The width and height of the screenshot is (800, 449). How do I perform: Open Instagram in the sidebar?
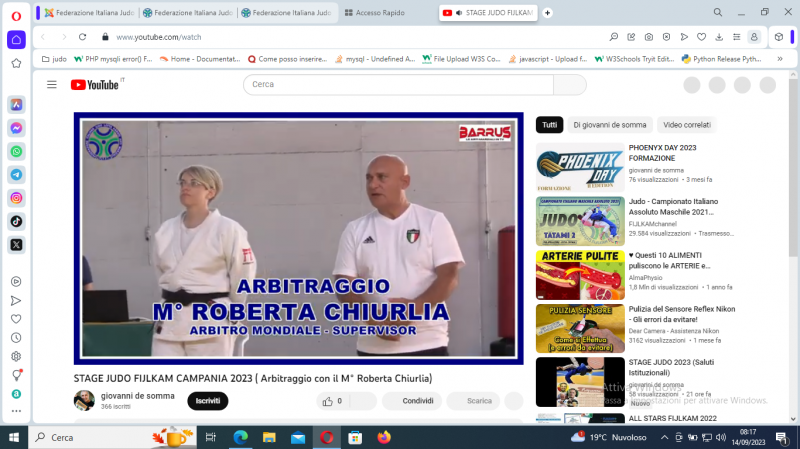tap(16, 198)
